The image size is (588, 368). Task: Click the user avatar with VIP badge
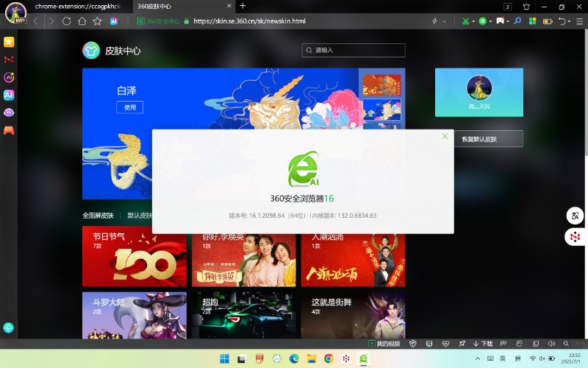(x=15, y=13)
